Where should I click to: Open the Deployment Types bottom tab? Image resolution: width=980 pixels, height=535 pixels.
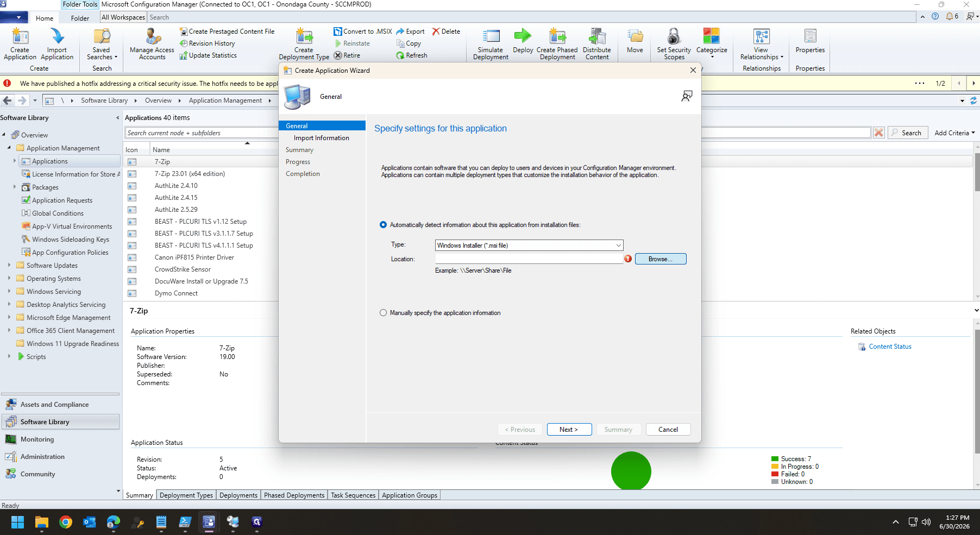click(x=186, y=495)
